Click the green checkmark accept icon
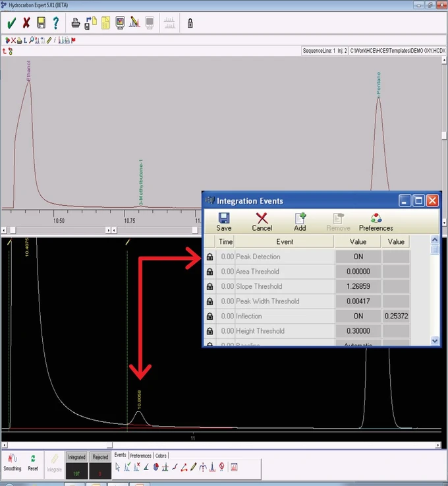This screenshot has height=486, width=448. click(x=11, y=23)
